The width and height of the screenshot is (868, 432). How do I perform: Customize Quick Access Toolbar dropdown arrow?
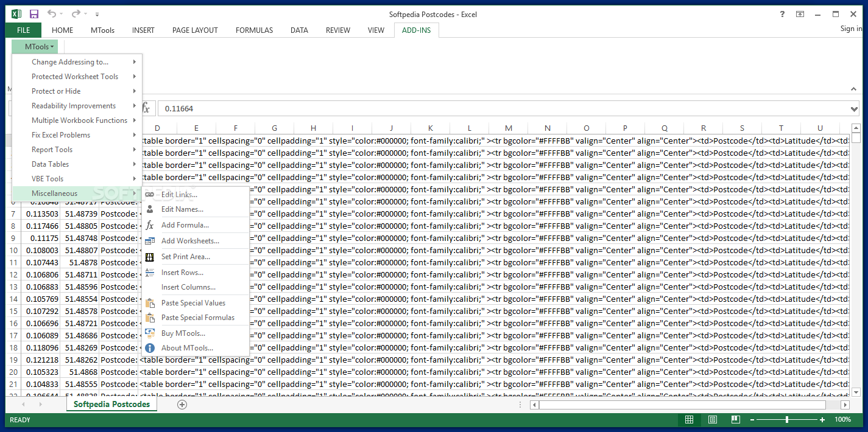(97, 15)
